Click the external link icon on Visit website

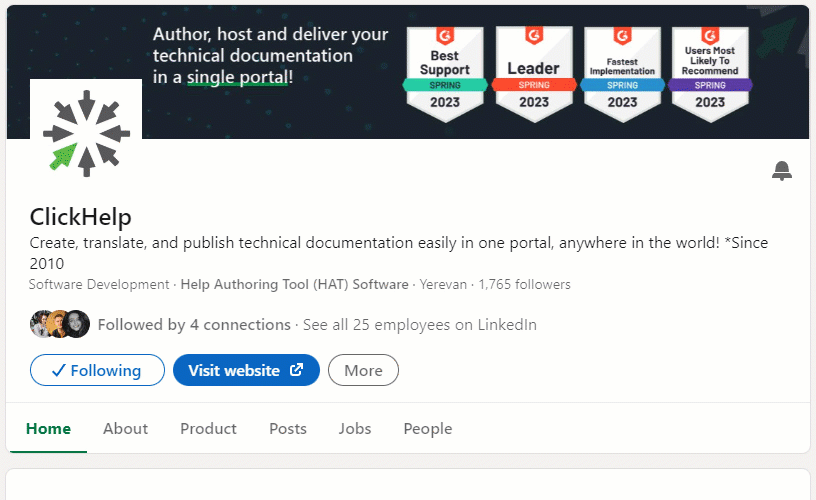pyautogui.click(x=297, y=370)
